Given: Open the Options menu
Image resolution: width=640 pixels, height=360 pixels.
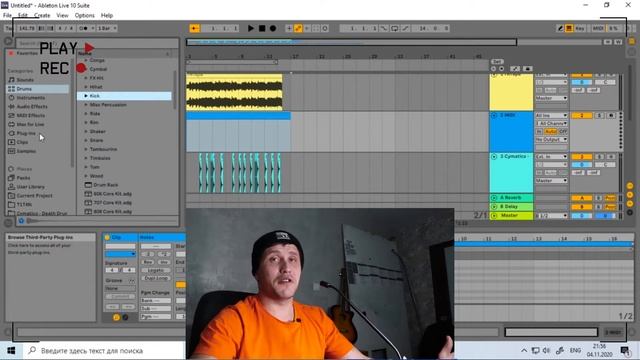Looking at the screenshot, I should 84,16.
